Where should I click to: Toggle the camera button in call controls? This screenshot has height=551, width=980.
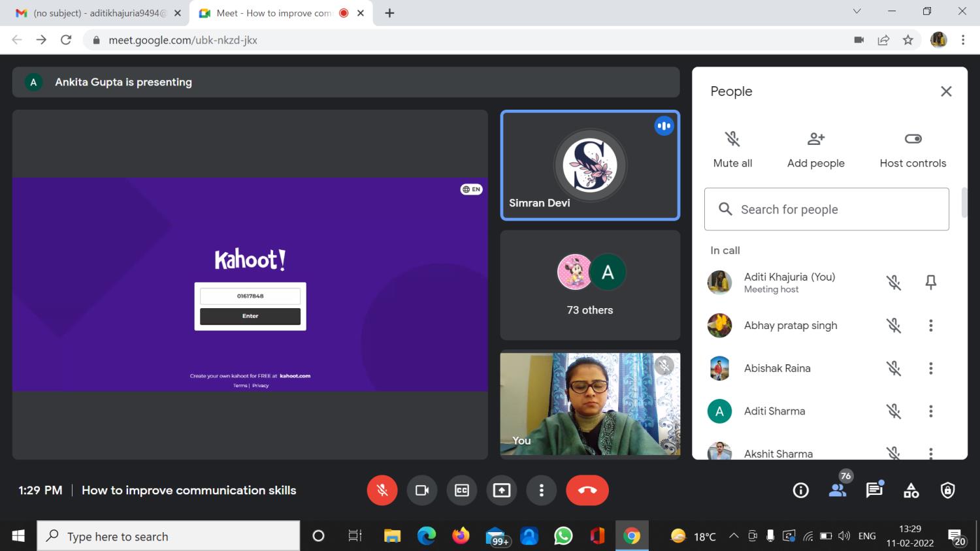click(x=422, y=490)
